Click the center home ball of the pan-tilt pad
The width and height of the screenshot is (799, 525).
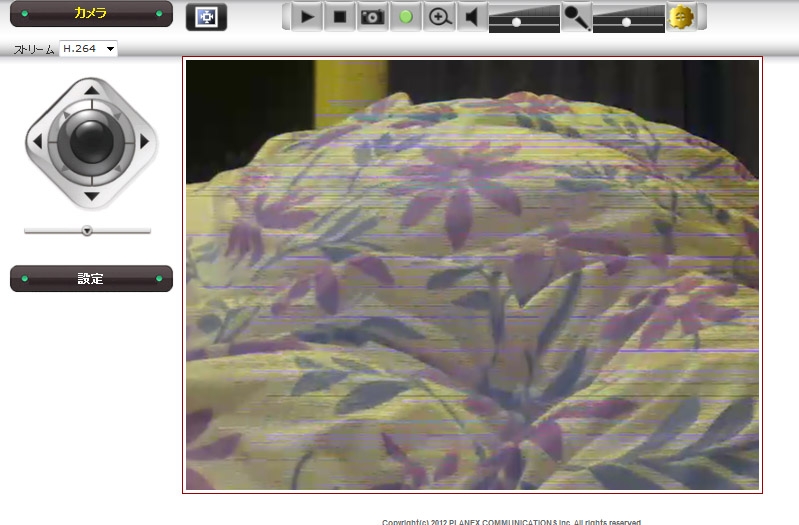[92, 142]
